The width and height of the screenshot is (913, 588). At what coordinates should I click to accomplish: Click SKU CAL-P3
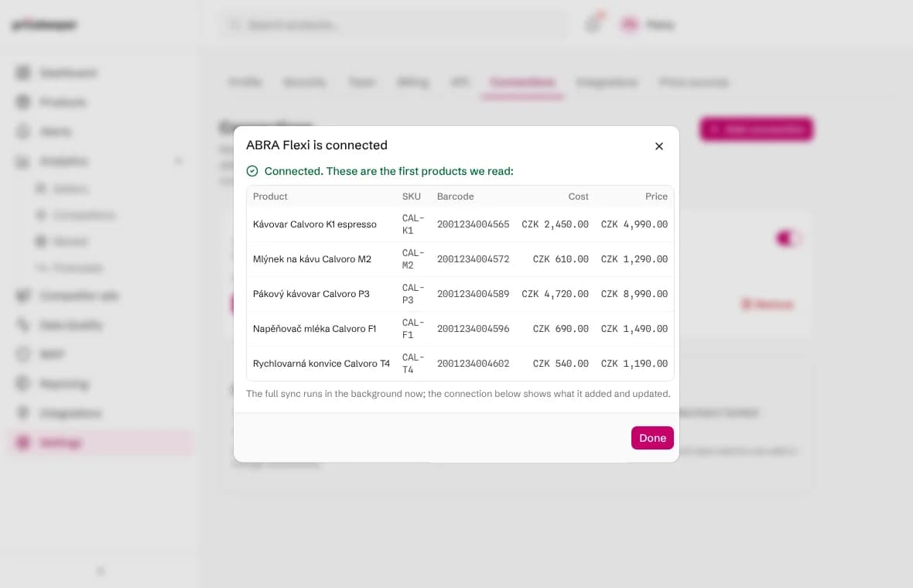(413, 294)
